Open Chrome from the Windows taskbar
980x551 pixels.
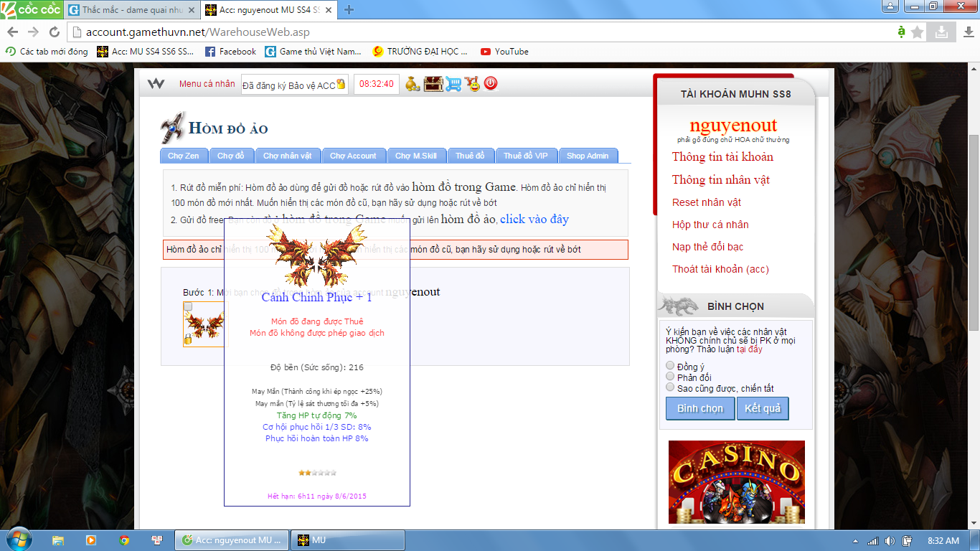[124, 540]
